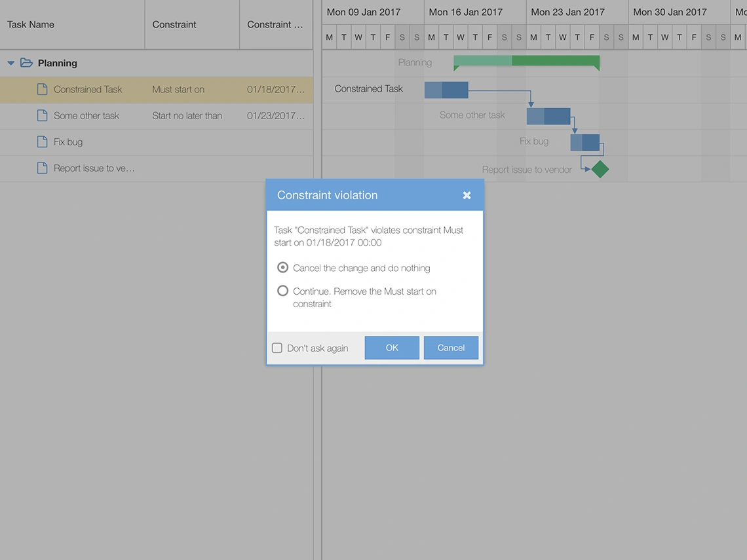The width and height of the screenshot is (747, 560).
Task: Click the Constrained Task file icon
Action: pyautogui.click(x=43, y=89)
